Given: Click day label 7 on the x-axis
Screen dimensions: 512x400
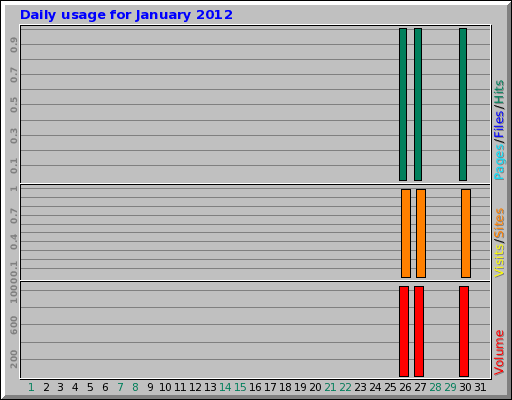Looking at the screenshot, I should (x=120, y=387).
